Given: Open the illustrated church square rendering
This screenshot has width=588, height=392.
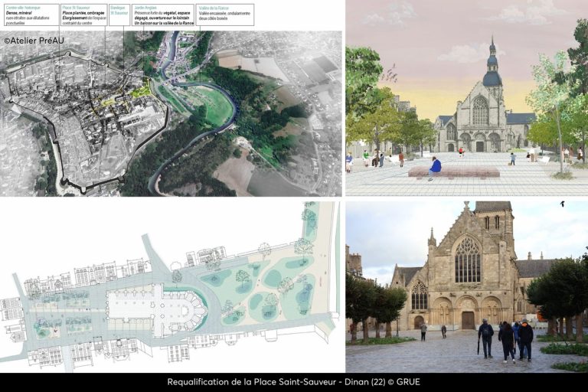Looking at the screenshot, I should [x=466, y=98].
